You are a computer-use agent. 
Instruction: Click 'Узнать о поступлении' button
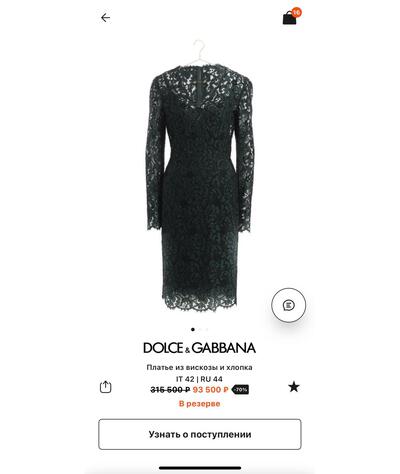200,434
